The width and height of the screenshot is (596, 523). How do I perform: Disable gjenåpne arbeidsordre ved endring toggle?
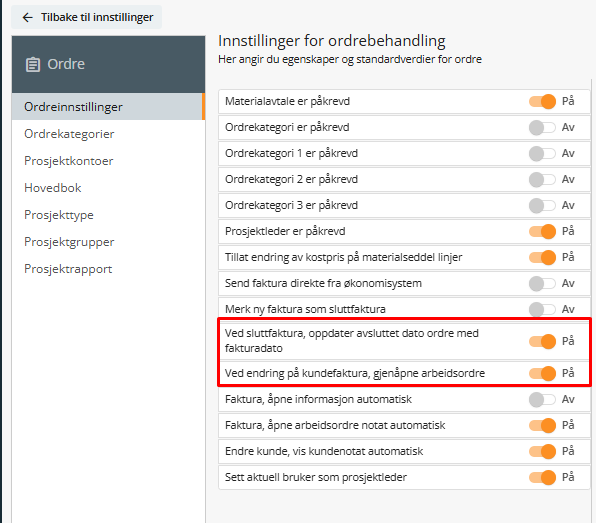[x=542, y=373]
